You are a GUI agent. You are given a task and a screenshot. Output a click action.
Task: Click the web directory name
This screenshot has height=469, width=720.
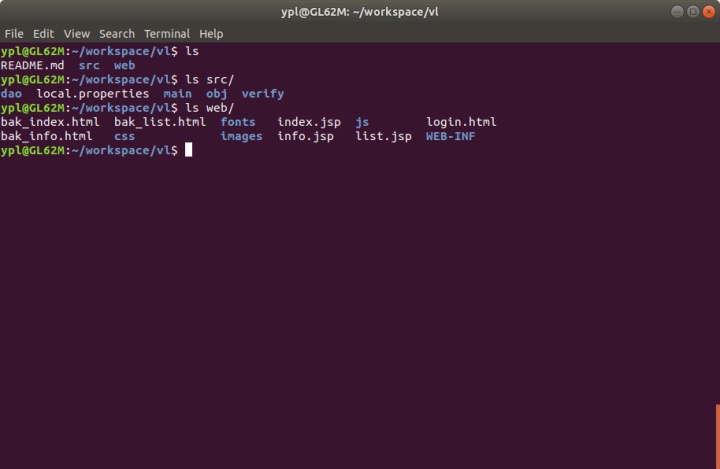(124, 65)
